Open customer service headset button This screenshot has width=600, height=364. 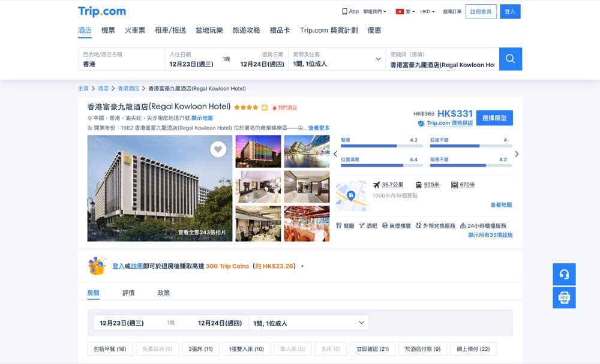(x=564, y=274)
